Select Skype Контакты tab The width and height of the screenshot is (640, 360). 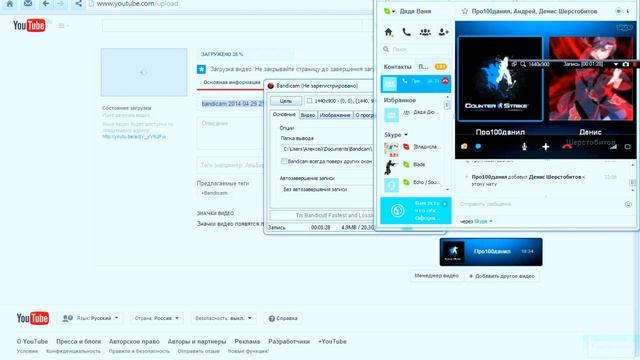pos(398,67)
